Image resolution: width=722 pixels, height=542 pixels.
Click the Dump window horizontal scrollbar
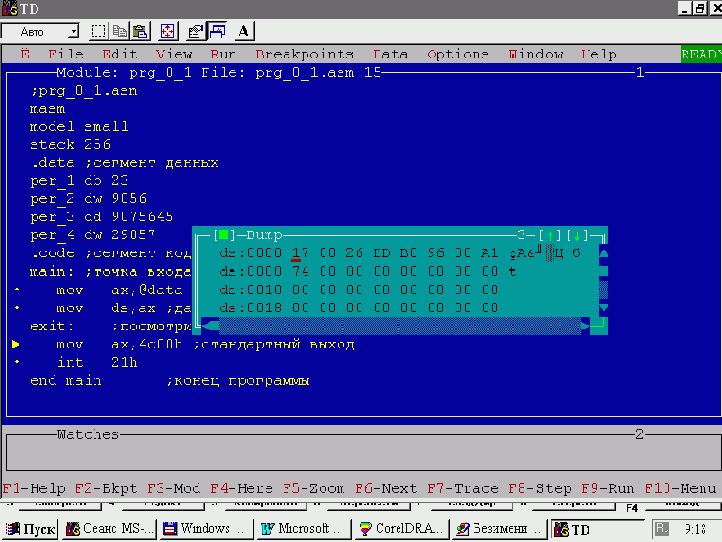[x=400, y=326]
